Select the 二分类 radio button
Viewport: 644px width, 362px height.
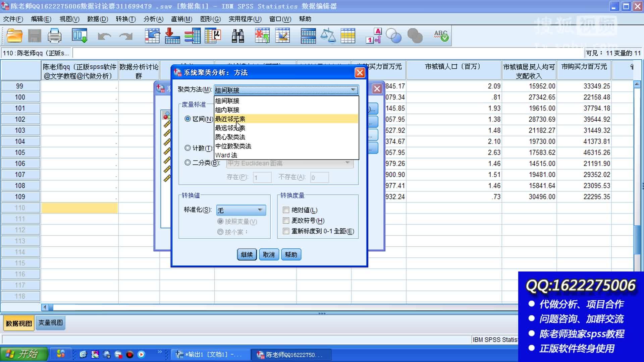(x=187, y=163)
